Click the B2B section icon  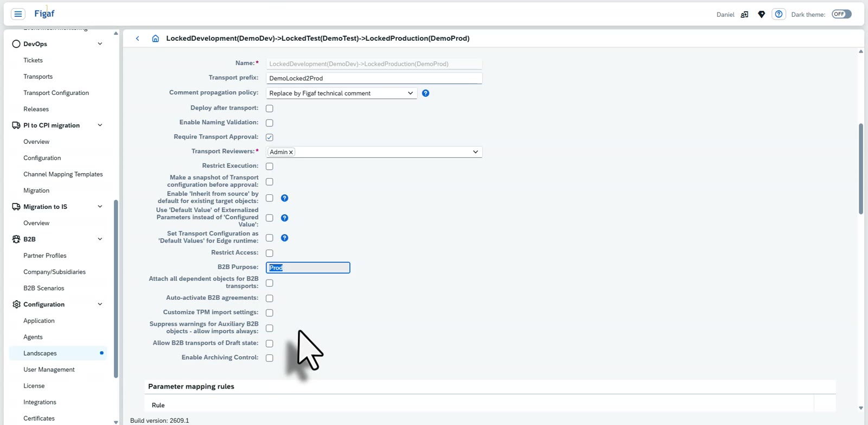pos(16,239)
